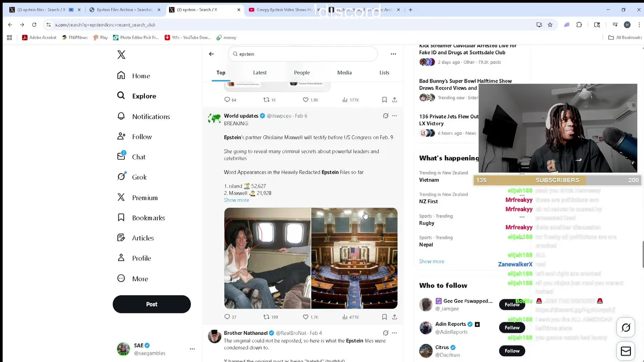Click Grok icon on World updates post
Viewport: 644px width, 362px height.
click(x=385, y=116)
